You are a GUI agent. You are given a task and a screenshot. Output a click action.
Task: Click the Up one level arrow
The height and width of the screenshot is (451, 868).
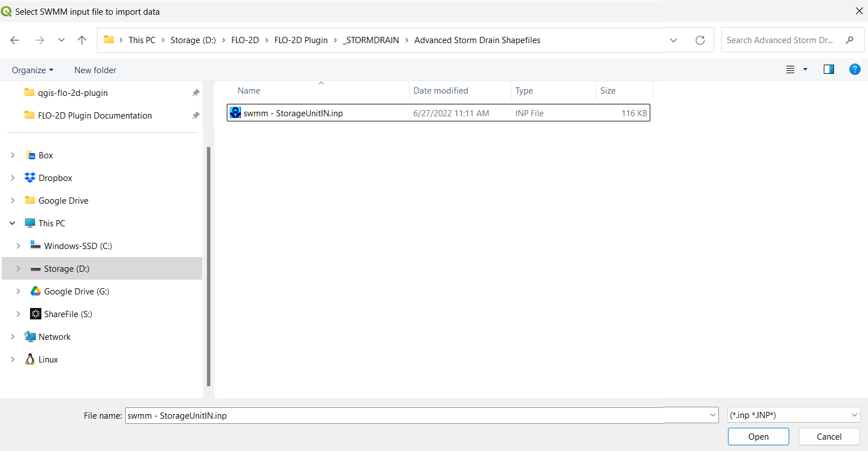(82, 40)
